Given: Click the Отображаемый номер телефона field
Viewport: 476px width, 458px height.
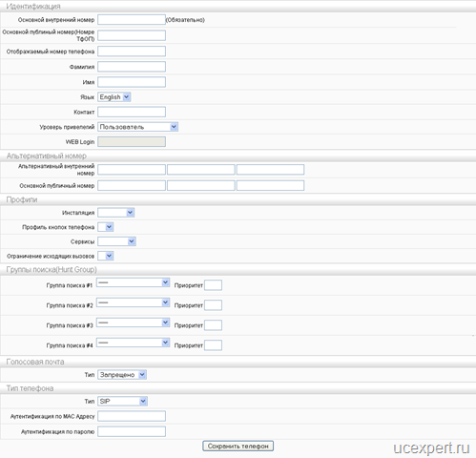Looking at the screenshot, I should (x=132, y=52).
